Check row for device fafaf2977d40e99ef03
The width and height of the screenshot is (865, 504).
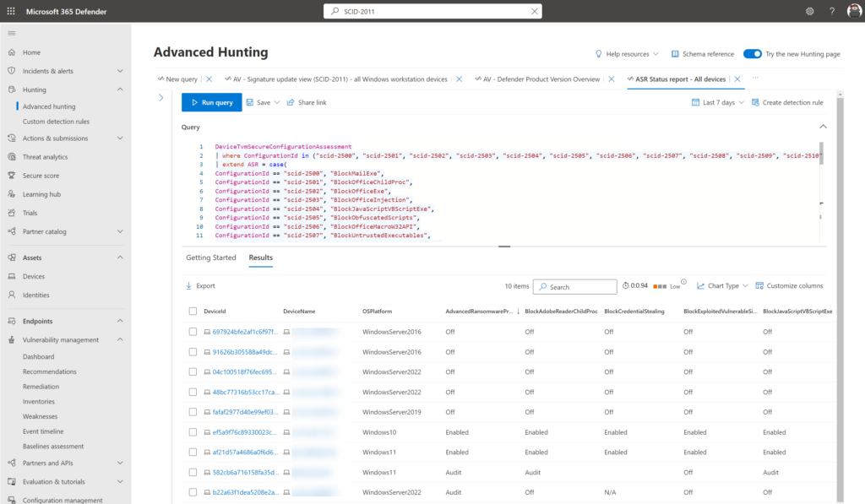(x=193, y=412)
